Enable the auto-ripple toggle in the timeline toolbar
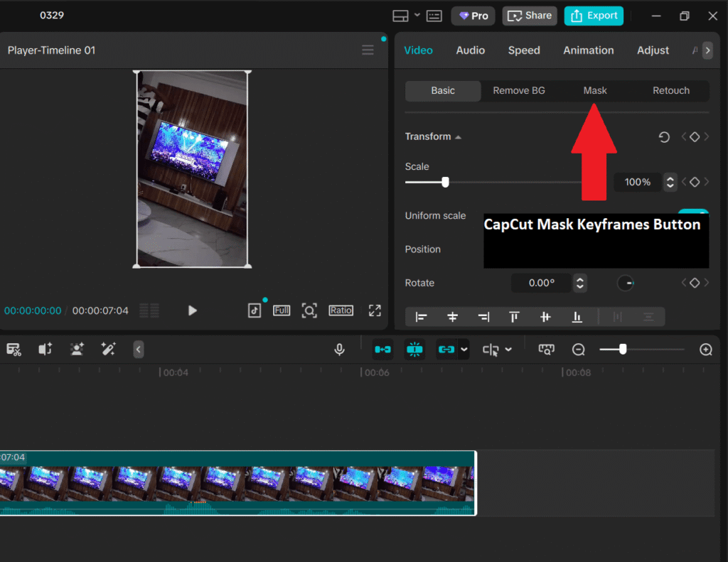This screenshot has width=728, height=562. 415,349
